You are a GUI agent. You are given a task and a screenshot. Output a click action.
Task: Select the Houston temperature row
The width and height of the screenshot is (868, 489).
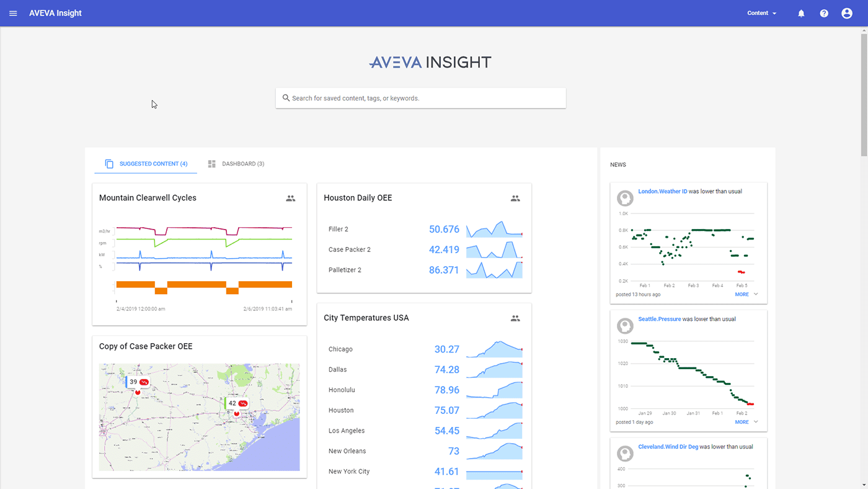(x=425, y=410)
